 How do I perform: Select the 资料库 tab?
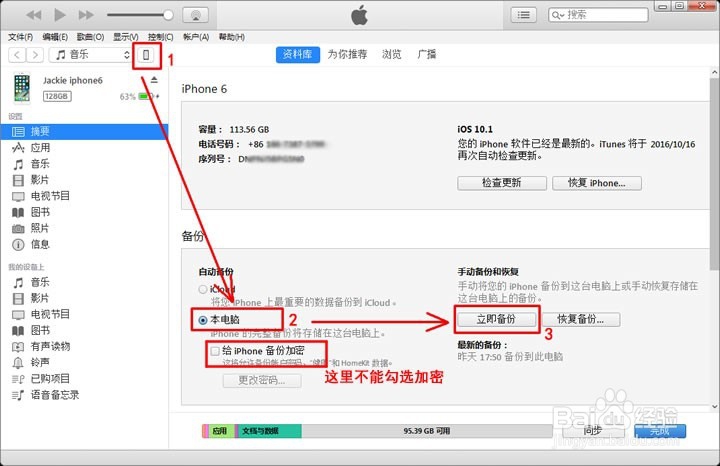point(298,54)
